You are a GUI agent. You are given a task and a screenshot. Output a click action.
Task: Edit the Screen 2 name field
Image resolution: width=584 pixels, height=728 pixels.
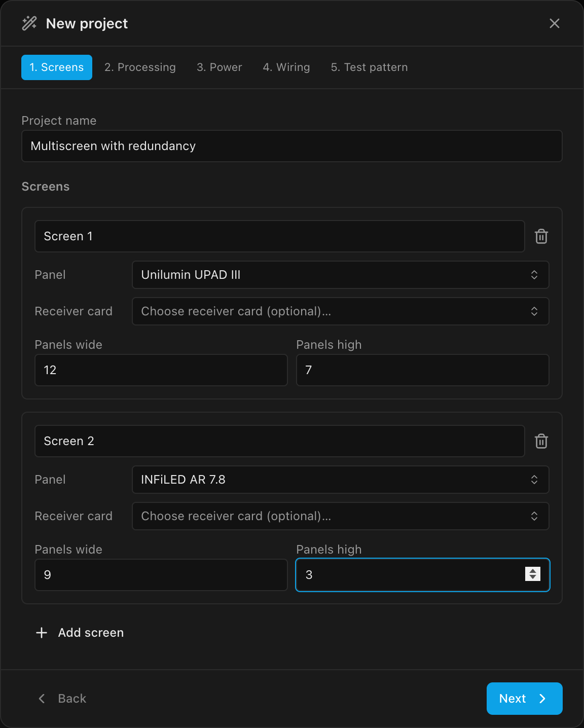[279, 441]
